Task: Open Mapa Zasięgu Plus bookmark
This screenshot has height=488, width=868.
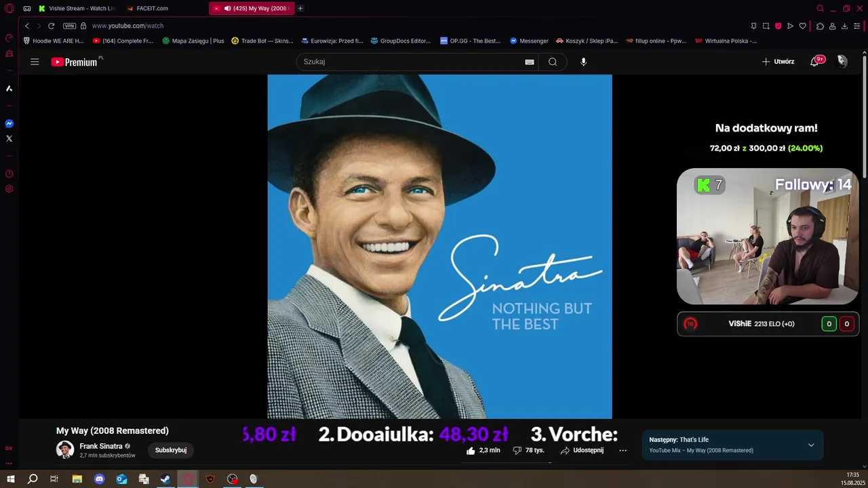Action: point(193,41)
